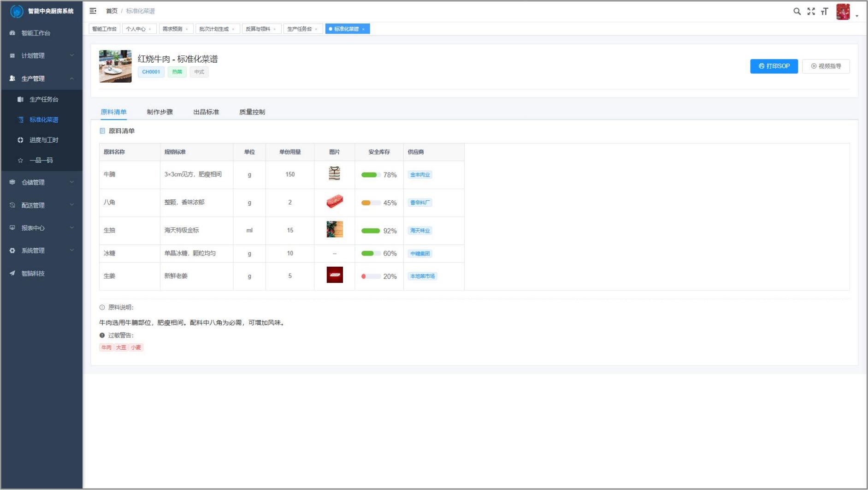
Task: Click the 打印SOP button
Action: [x=774, y=66]
